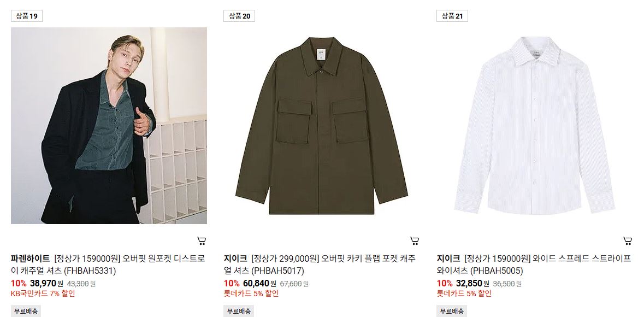The image size is (644, 317).
Task: Select the 상품 19 label
Action: tap(27, 16)
